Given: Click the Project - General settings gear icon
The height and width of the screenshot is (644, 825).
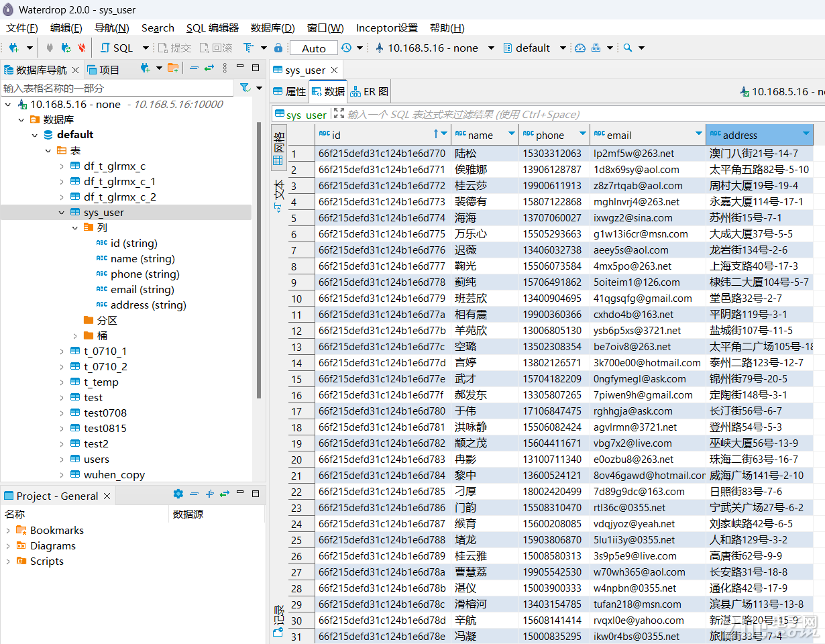Looking at the screenshot, I should click(x=178, y=494).
